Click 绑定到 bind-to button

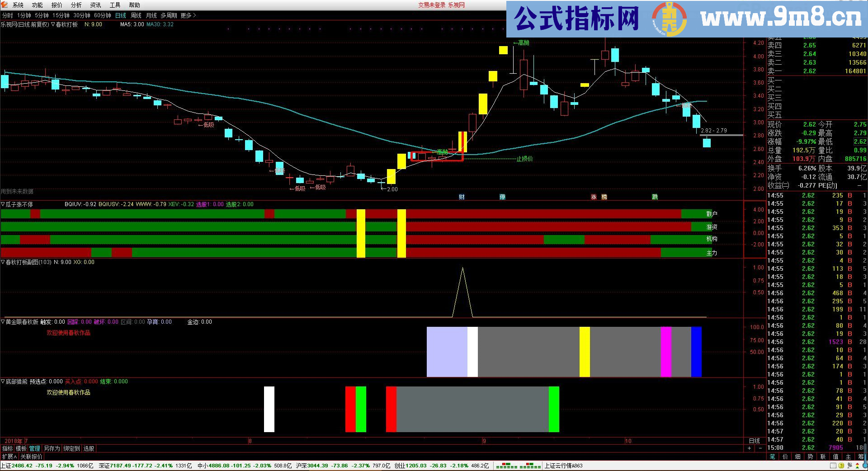(72, 448)
